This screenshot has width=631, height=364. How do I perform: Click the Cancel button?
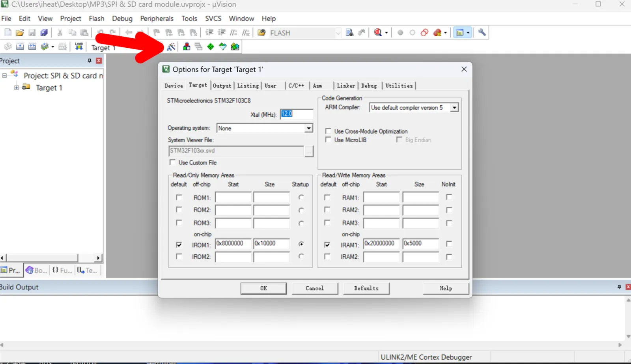tap(315, 288)
